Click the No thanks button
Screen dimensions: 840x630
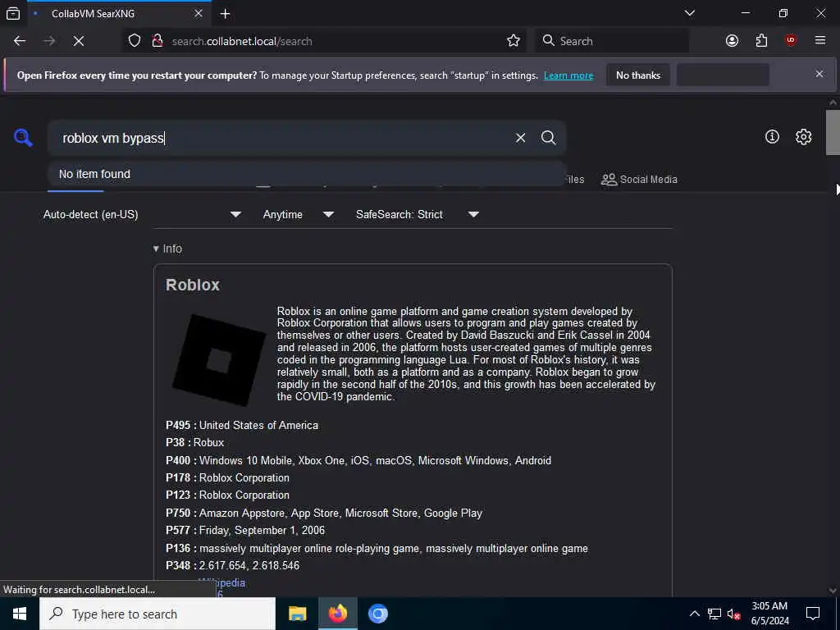638,75
